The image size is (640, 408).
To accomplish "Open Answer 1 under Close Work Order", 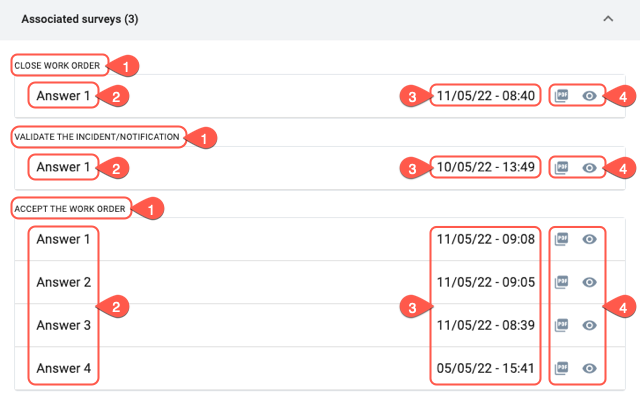I will click(63, 96).
